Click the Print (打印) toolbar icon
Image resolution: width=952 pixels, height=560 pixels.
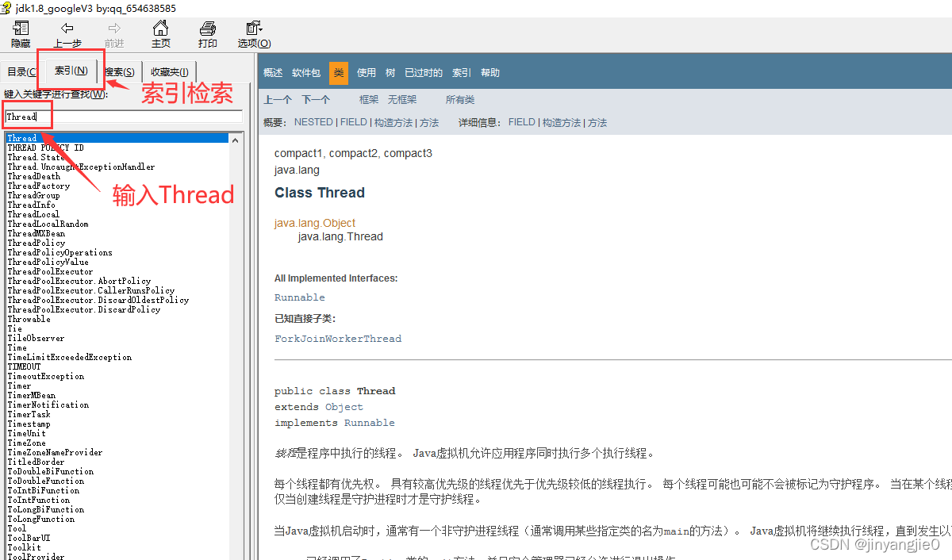click(208, 29)
